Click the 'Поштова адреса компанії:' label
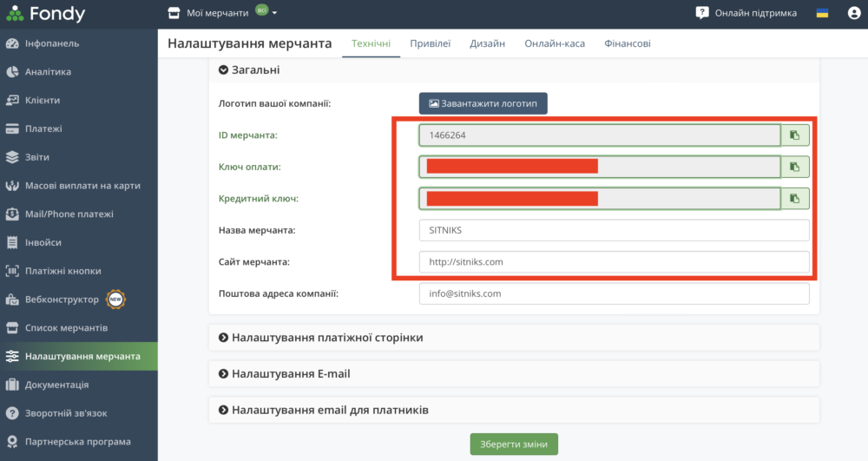868x461 pixels. [x=279, y=293]
